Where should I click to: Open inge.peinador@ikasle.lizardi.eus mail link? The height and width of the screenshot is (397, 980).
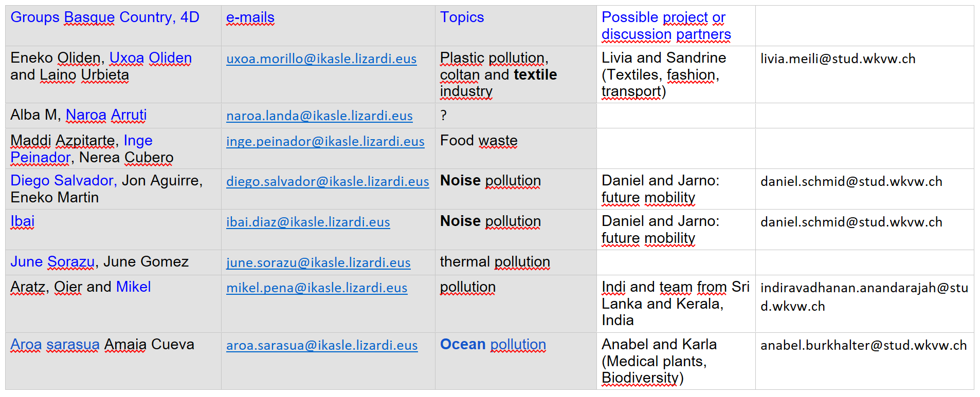pos(325,142)
